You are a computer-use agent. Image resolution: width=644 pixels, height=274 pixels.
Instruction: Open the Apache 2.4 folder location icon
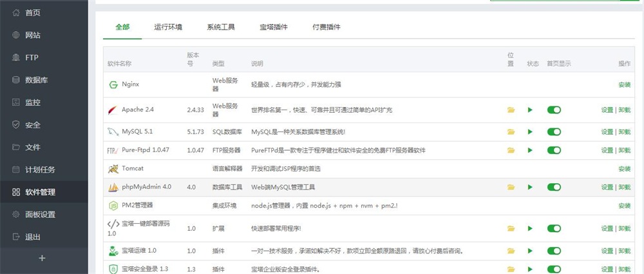tap(511, 110)
